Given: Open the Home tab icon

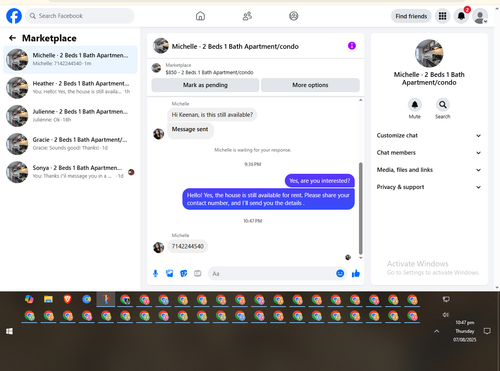Looking at the screenshot, I should click(x=200, y=16).
